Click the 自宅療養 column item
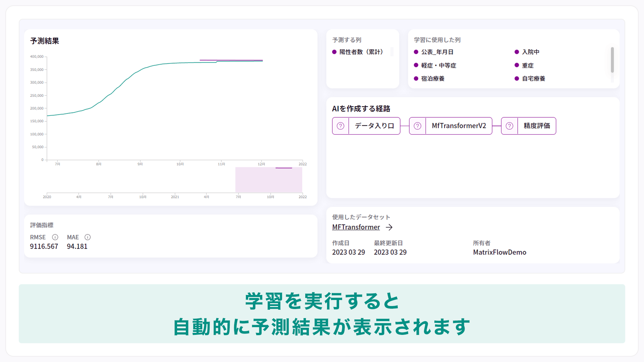Image resolution: width=644 pixels, height=362 pixels. (533, 78)
